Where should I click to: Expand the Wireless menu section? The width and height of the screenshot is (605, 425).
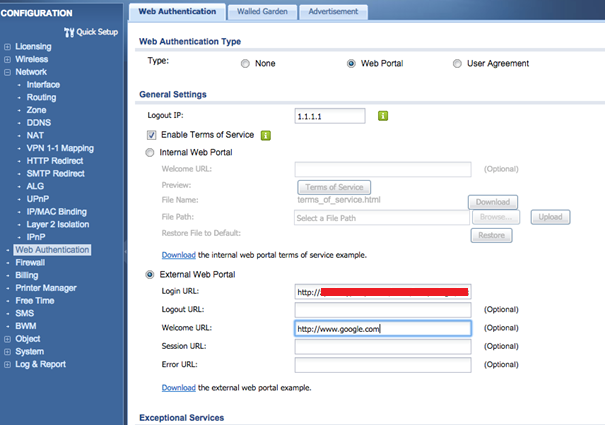(8, 59)
